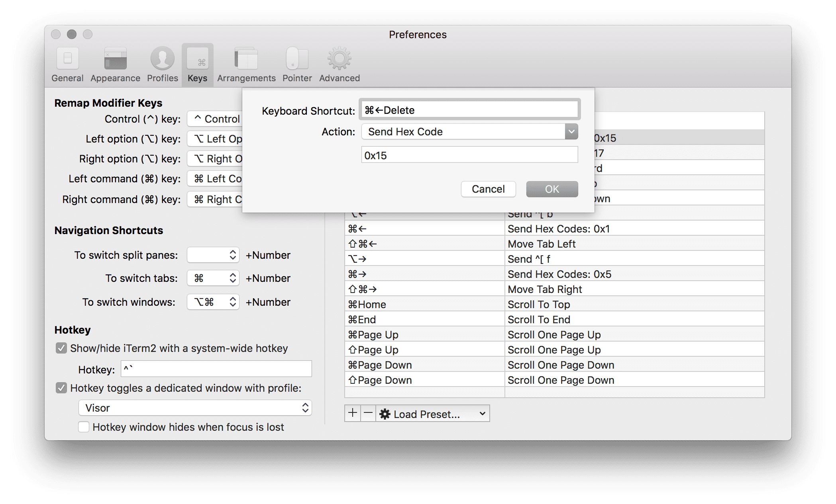836x504 pixels.
Task: Toggle Hotkey toggles a dedicated window checkbox
Action: (61, 388)
